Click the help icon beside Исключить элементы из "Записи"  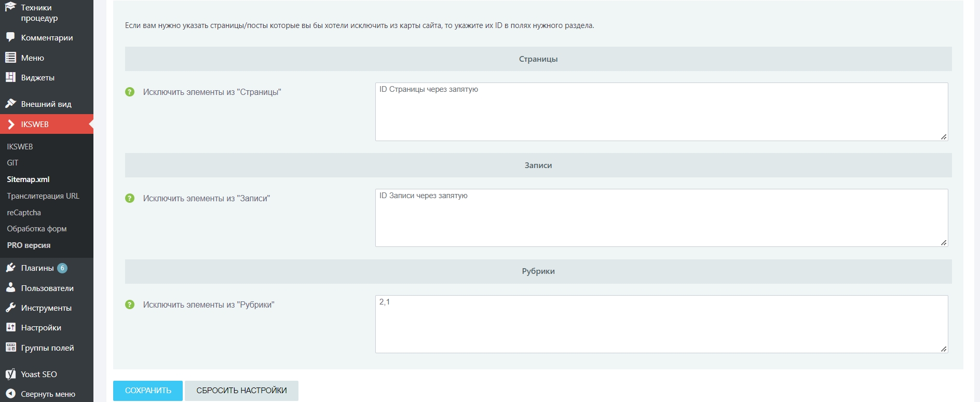tap(130, 198)
